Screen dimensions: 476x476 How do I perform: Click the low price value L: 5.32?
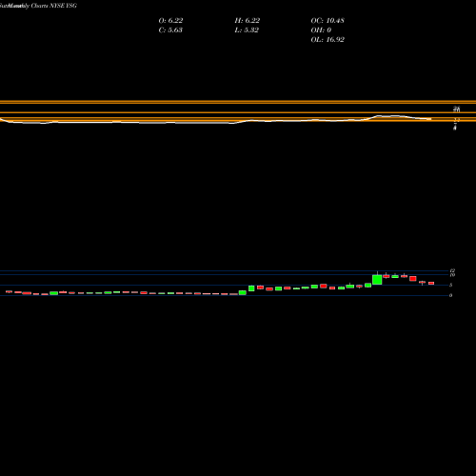click(247, 30)
